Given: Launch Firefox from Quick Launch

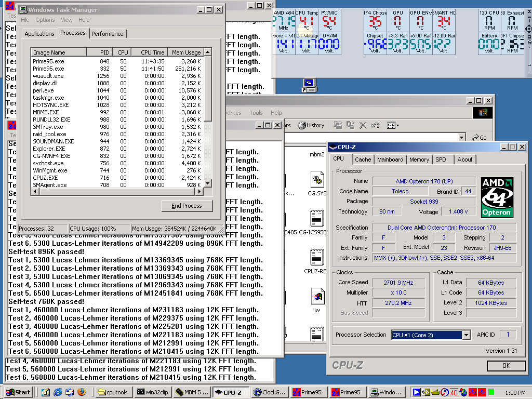Looking at the screenshot, I should [82, 392].
